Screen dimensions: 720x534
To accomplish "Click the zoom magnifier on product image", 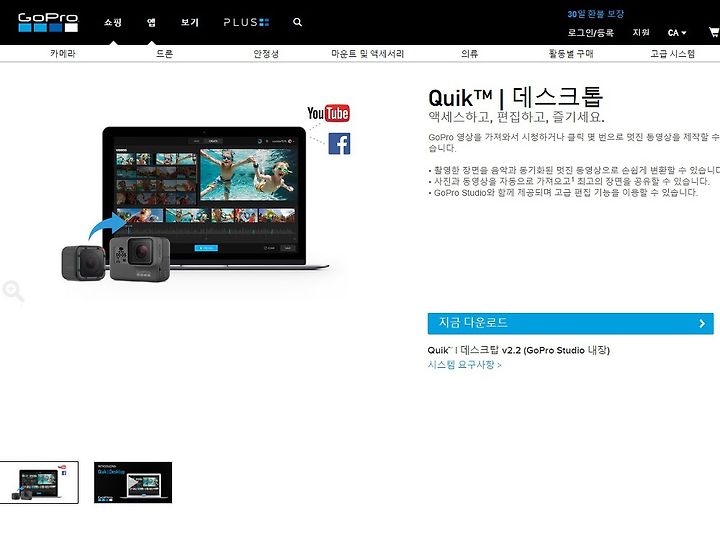I will [13, 291].
